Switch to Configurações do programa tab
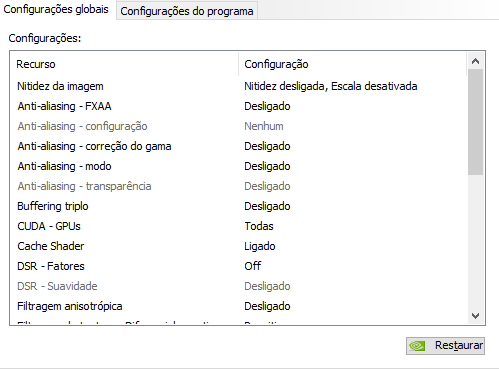The image size is (499, 369). (187, 11)
